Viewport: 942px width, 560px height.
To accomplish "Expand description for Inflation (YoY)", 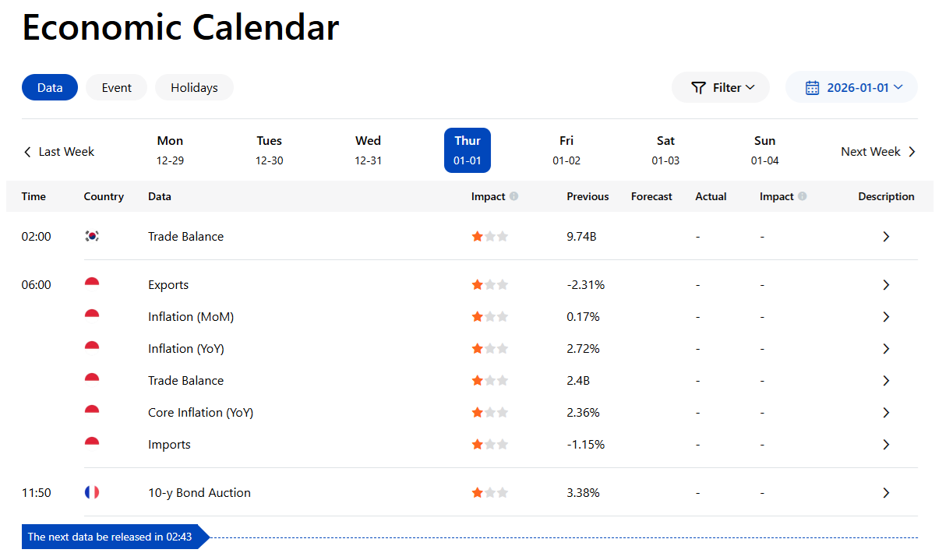I will 886,348.
